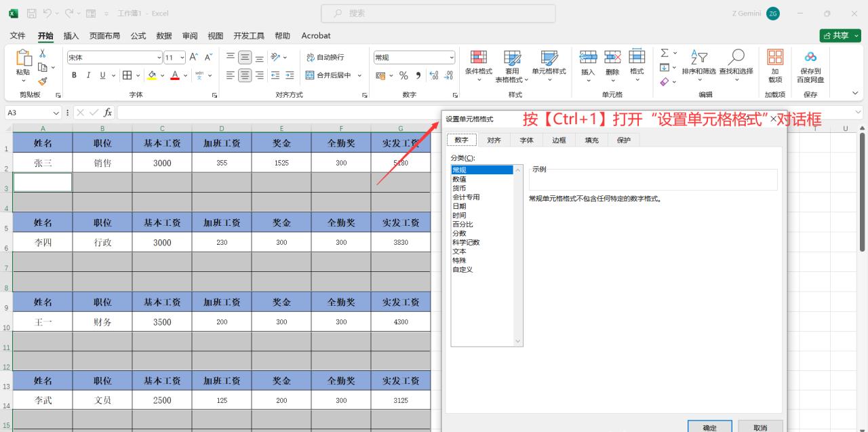
Task: Open Find and Select (查找和选择)
Action: click(x=736, y=66)
